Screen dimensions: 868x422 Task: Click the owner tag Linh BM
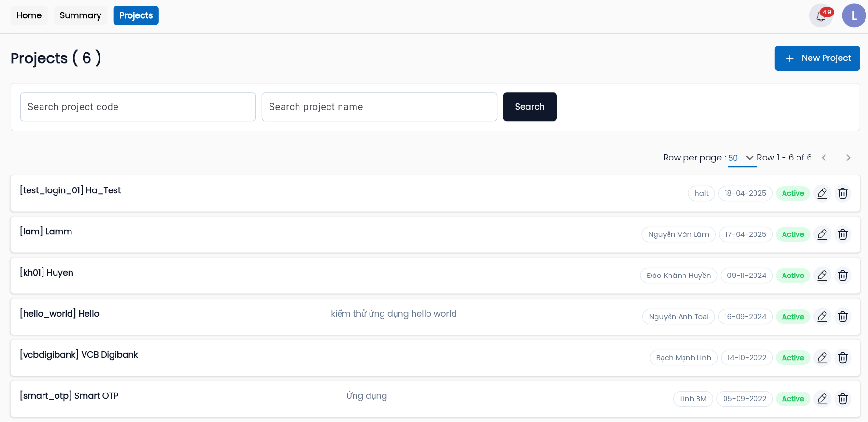(693, 399)
